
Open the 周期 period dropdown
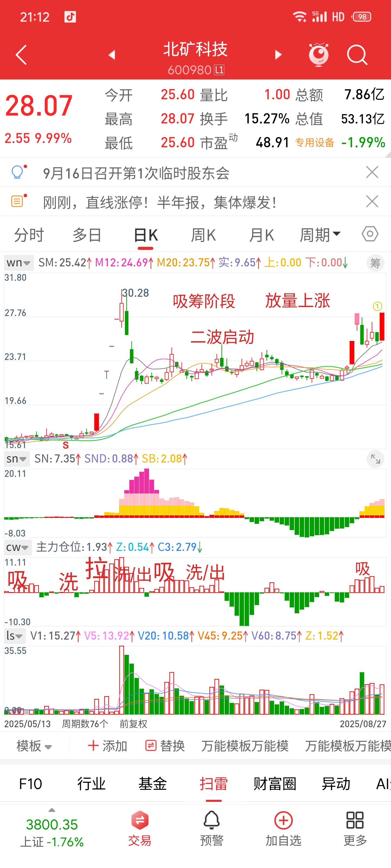320,235
